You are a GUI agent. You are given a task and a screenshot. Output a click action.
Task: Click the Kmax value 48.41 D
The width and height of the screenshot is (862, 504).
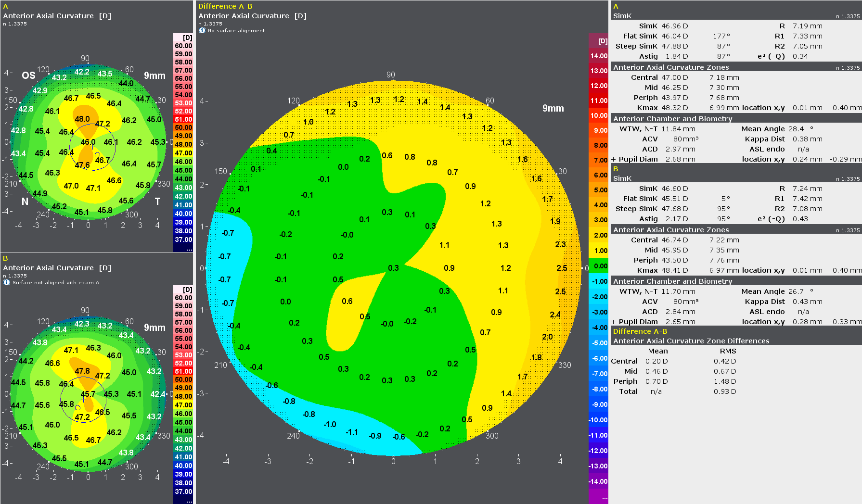[x=674, y=270]
